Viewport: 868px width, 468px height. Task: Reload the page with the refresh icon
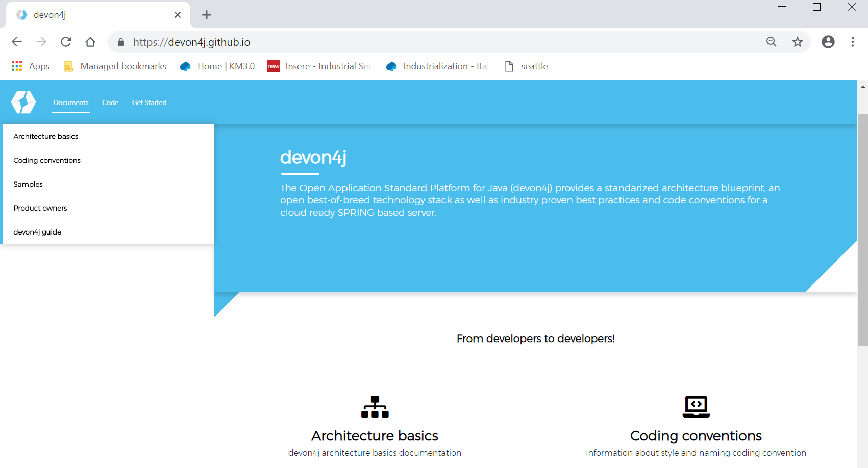pos(66,42)
